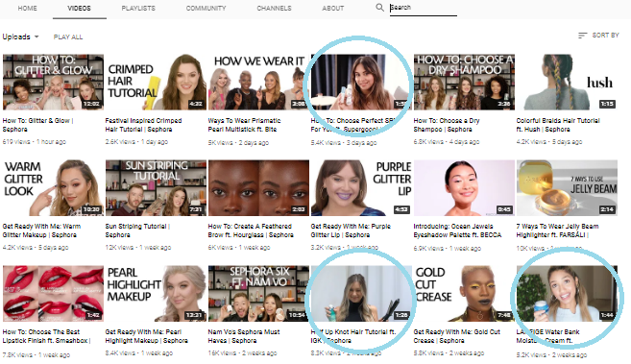
Task: Open How To Choose A Dry Shampoo thumbnail
Action: pyautogui.click(x=464, y=82)
